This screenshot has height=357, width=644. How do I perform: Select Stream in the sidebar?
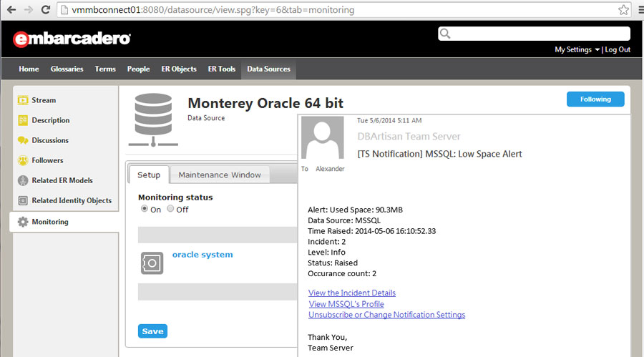[44, 100]
